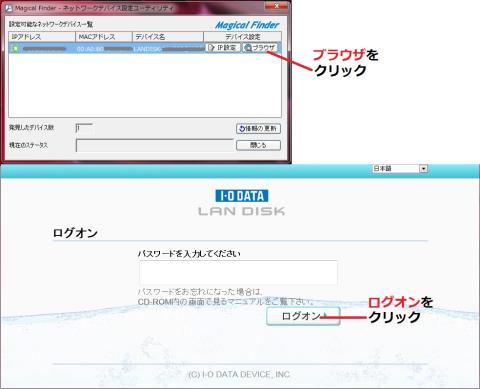Click the デバイス設定 column header
480x389 pixels.
click(x=243, y=37)
